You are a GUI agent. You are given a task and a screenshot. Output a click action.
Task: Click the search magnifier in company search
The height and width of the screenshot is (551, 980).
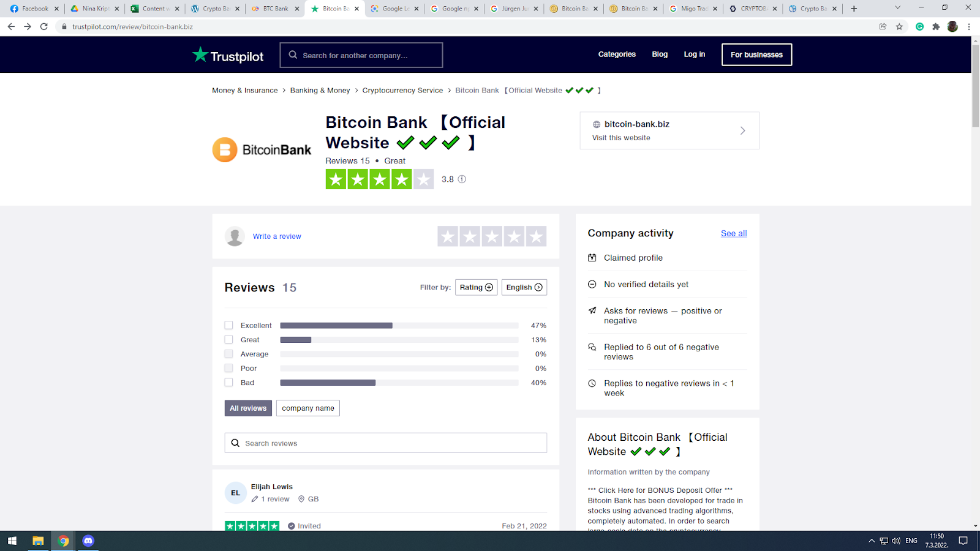click(293, 55)
